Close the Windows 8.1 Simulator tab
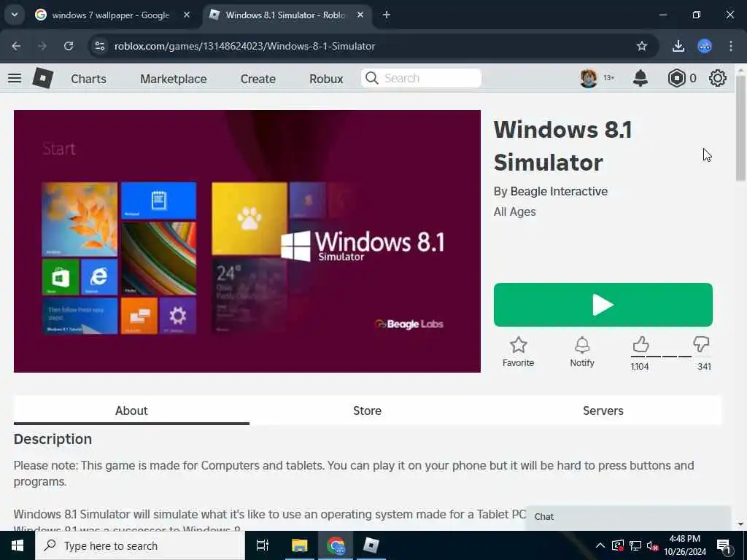 (360, 15)
